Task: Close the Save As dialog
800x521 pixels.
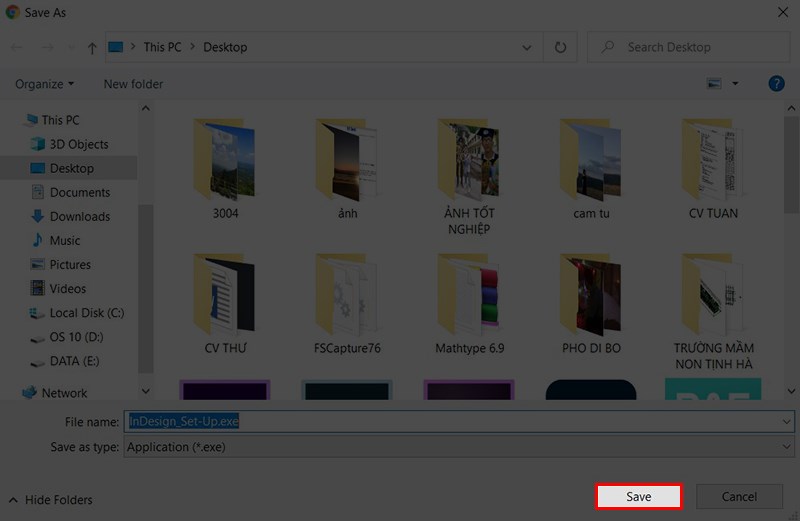Action: coord(783,12)
